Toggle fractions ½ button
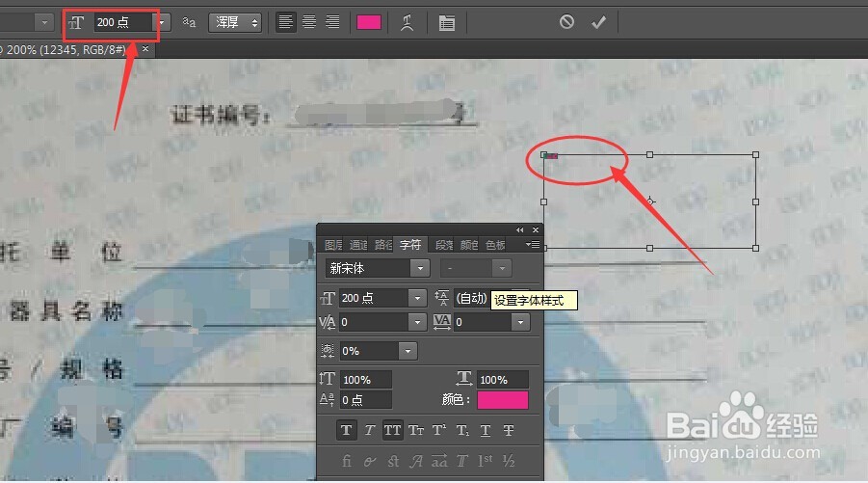Screen dimensions: 868x483 click(x=509, y=461)
